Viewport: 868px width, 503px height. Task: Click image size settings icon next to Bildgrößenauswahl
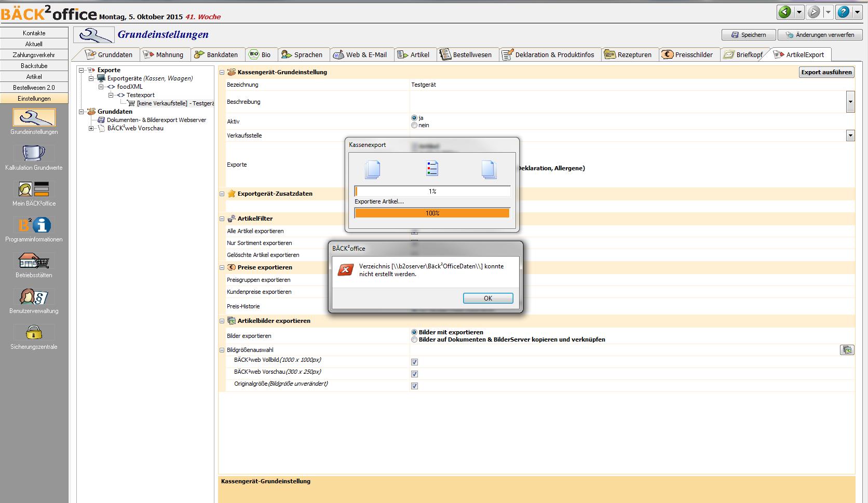tap(847, 350)
